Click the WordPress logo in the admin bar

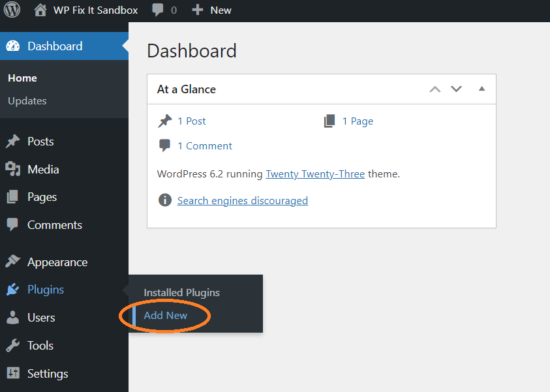pos(12,10)
